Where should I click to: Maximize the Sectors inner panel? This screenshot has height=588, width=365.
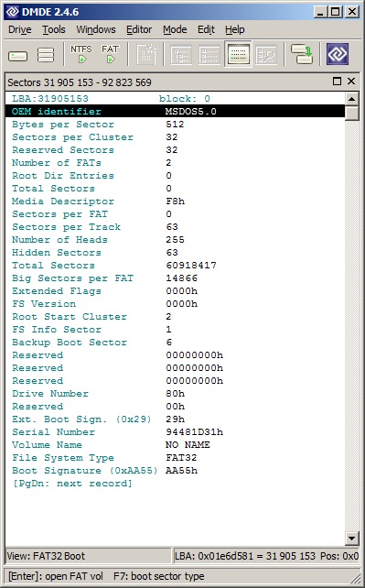[337, 82]
